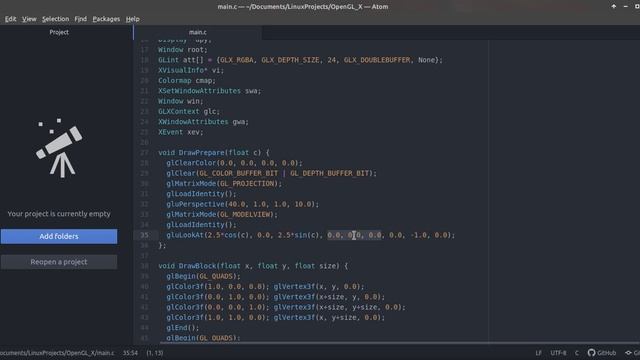Open the View menu
The image size is (640, 360).
coord(29,19)
